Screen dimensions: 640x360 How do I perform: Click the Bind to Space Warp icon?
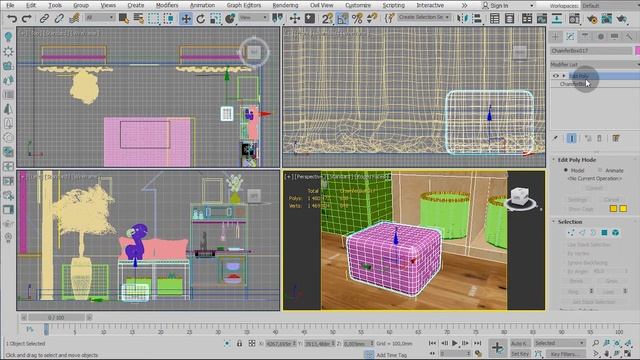74,18
